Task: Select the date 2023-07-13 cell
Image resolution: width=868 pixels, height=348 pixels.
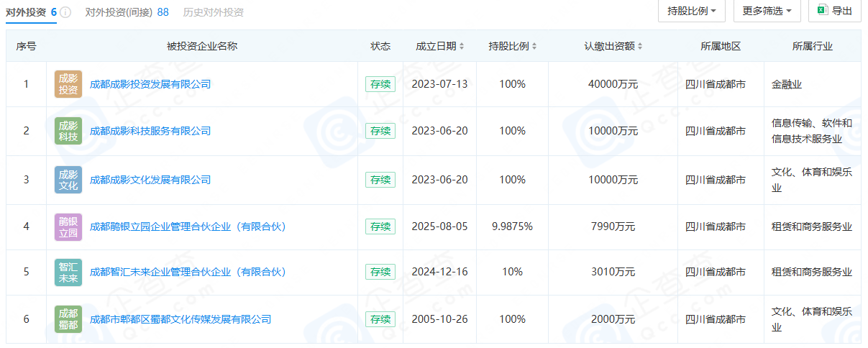Action: click(439, 84)
